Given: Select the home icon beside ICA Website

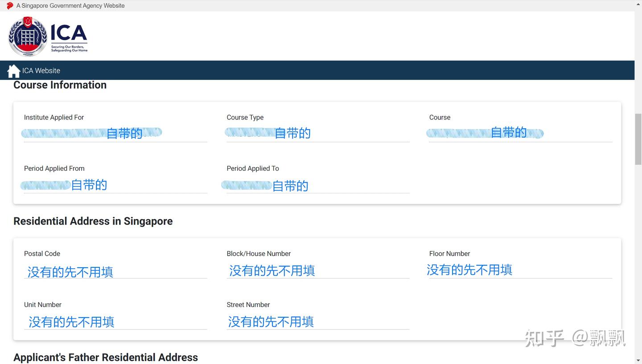Looking at the screenshot, I should 13,70.
